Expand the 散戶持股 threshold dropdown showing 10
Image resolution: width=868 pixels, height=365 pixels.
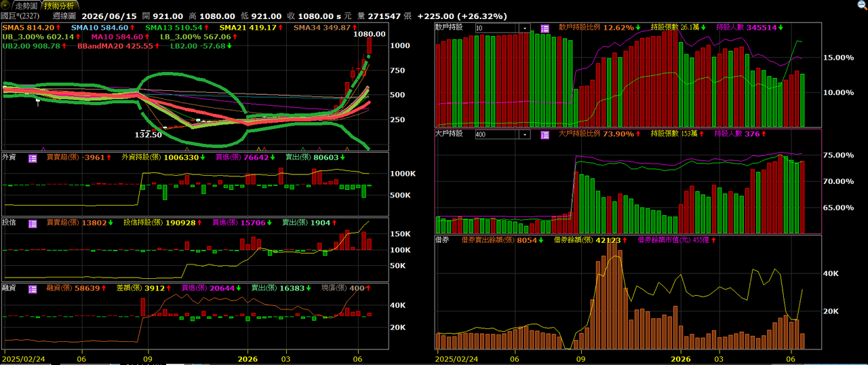(x=525, y=28)
